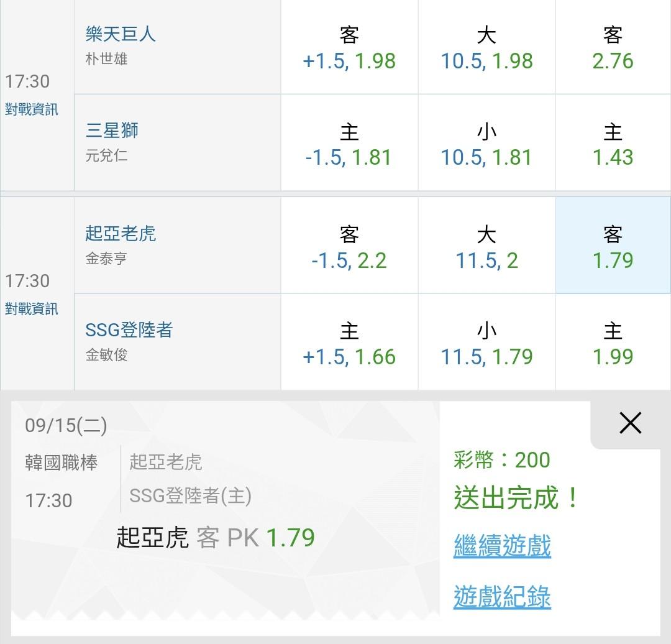
Task: Deselect highlighted 客 1.79 moneyline cell
Action: [613, 246]
